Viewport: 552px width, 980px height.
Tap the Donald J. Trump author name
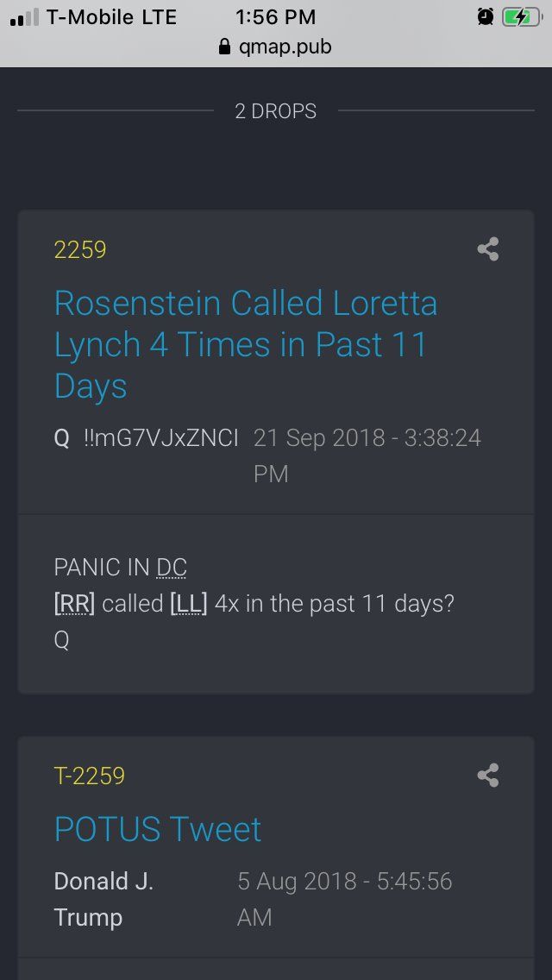point(103,900)
